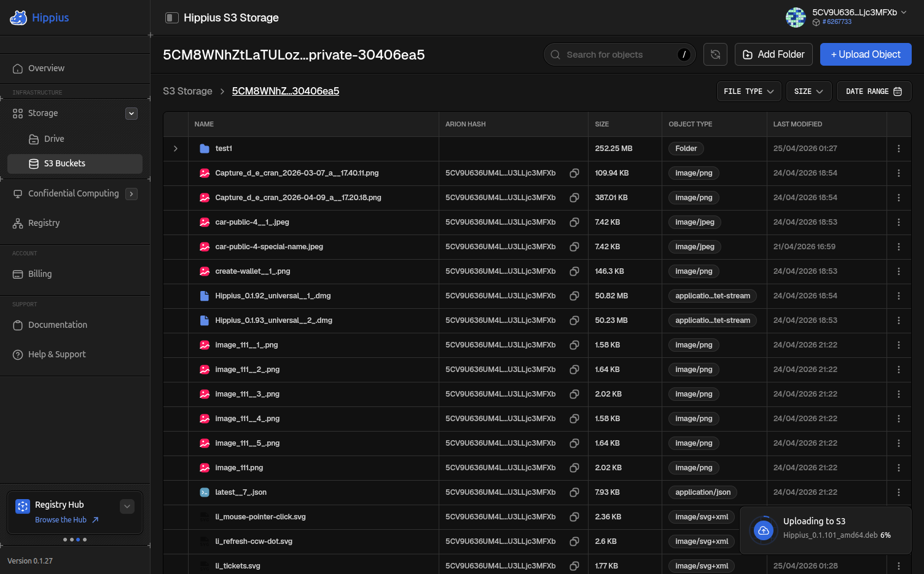Collapse the Storage section chevron

pos(131,114)
